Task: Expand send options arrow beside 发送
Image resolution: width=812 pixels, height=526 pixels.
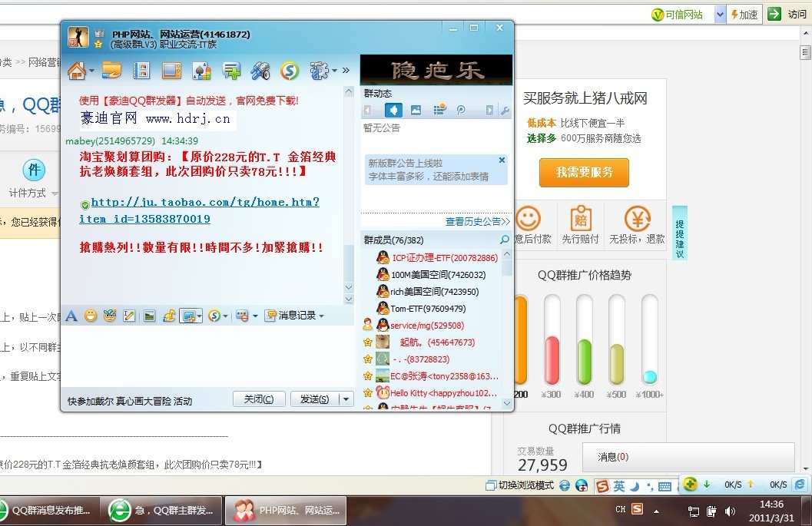Action: click(346, 399)
